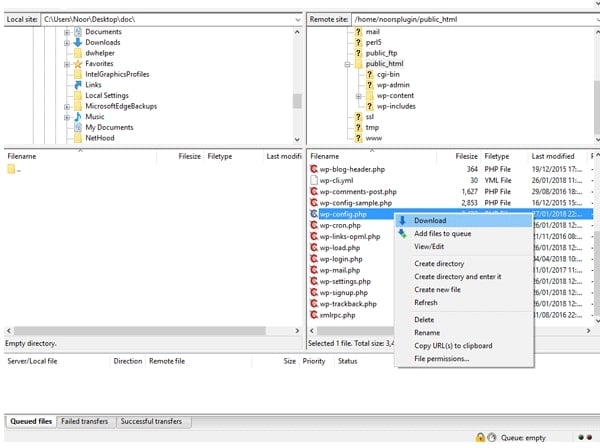Click the clock icon beside Queue: empty
Image resolution: width=600 pixels, height=448 pixels.
(x=492, y=437)
